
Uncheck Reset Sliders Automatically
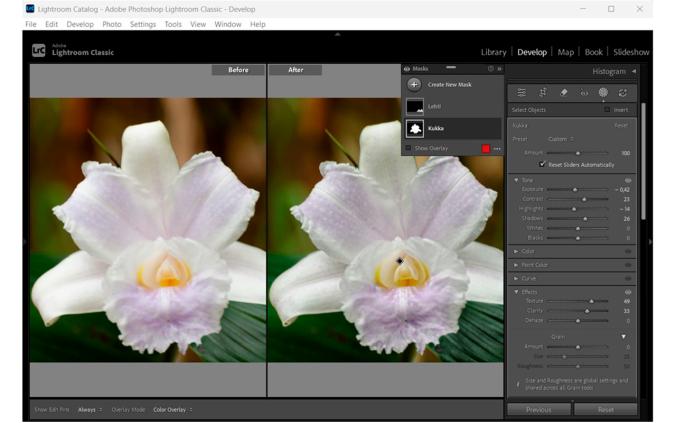click(542, 164)
